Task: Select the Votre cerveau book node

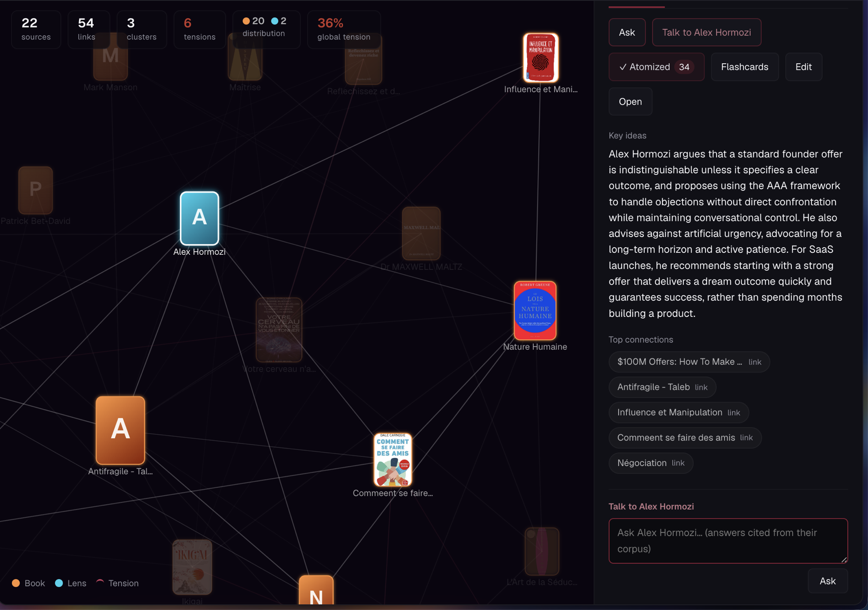Action: click(x=279, y=330)
